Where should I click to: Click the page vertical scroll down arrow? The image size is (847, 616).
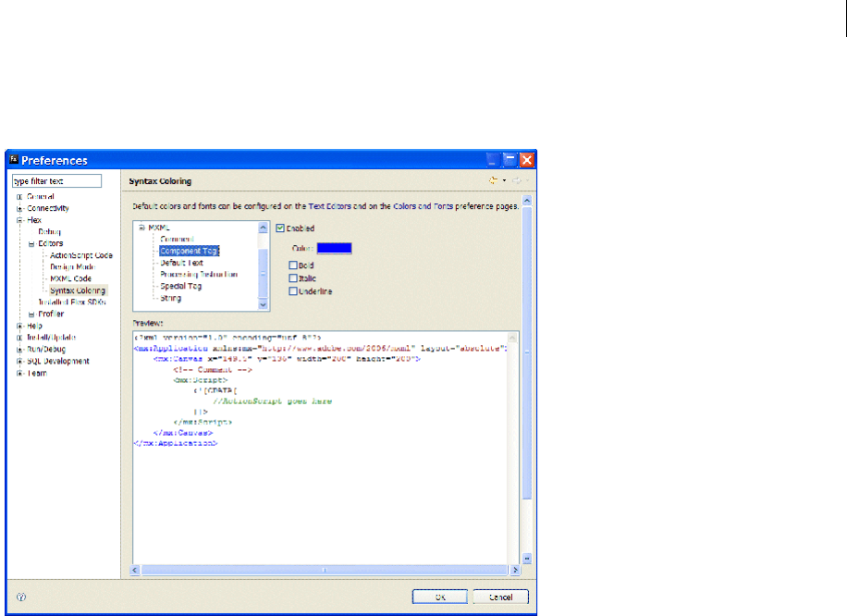coord(527,558)
